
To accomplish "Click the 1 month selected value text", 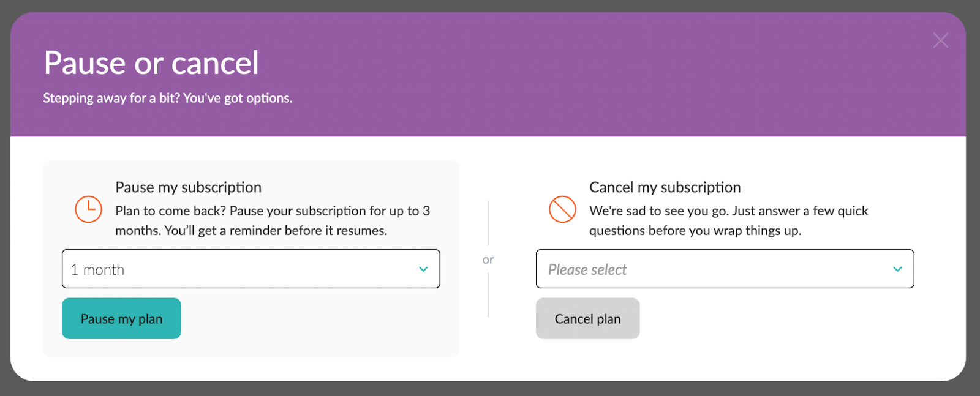I will tap(97, 270).
